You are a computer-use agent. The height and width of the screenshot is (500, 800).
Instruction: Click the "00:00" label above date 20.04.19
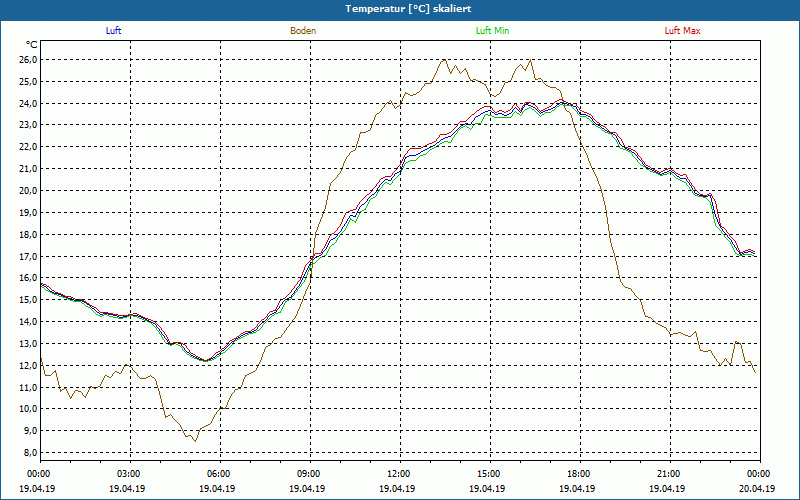(x=760, y=474)
